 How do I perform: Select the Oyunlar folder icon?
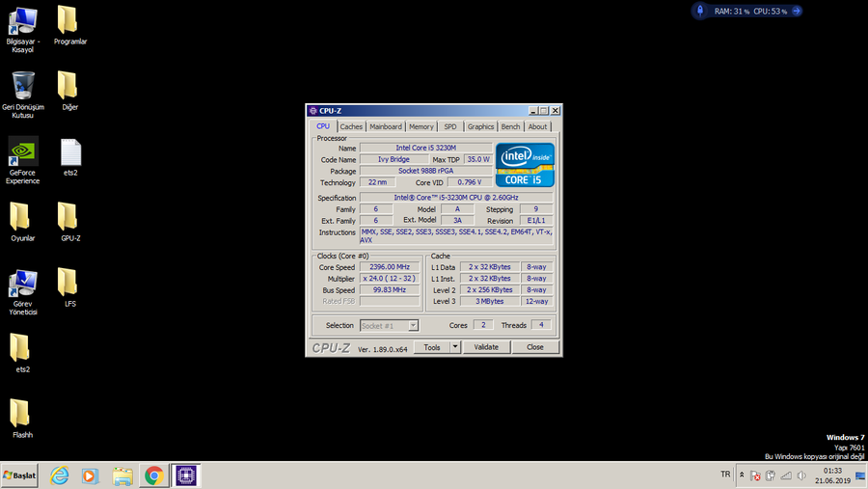point(20,217)
